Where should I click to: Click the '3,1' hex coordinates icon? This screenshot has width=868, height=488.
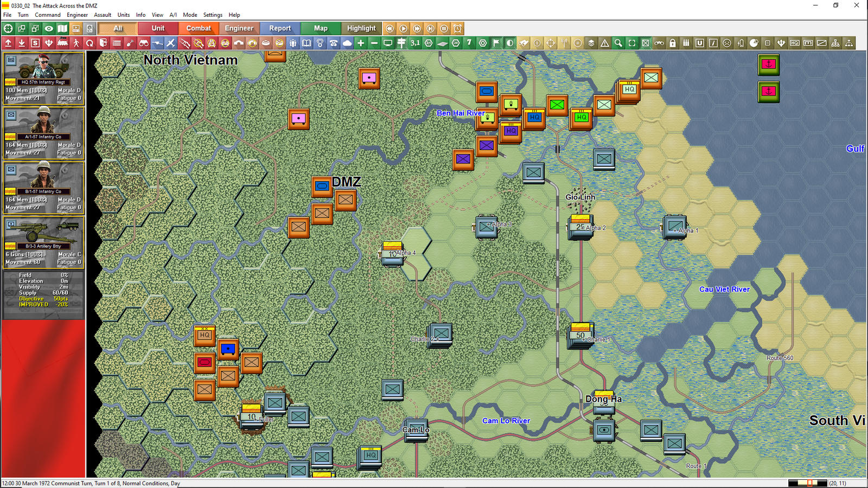(x=415, y=43)
